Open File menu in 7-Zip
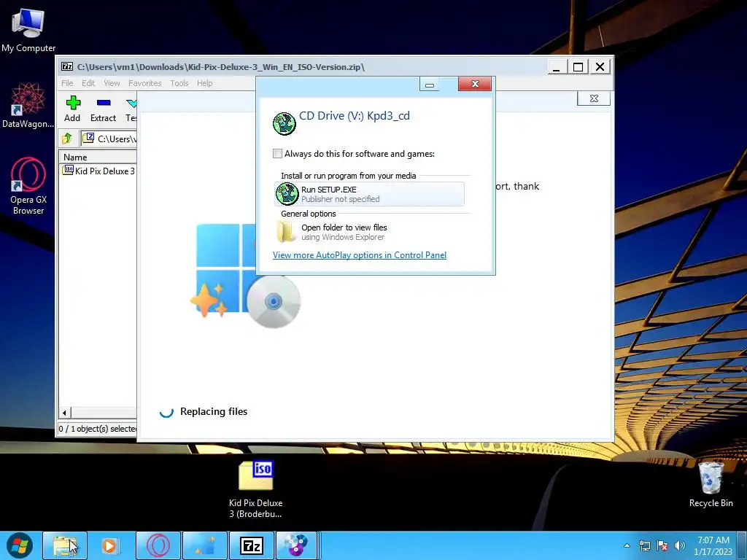 pyautogui.click(x=67, y=83)
